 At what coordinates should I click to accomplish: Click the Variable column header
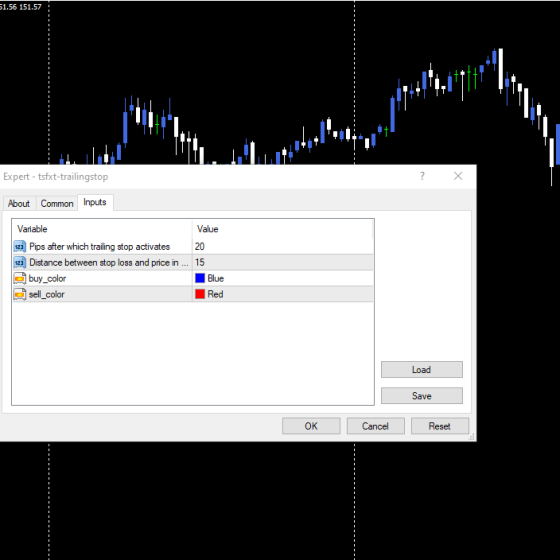(x=102, y=229)
